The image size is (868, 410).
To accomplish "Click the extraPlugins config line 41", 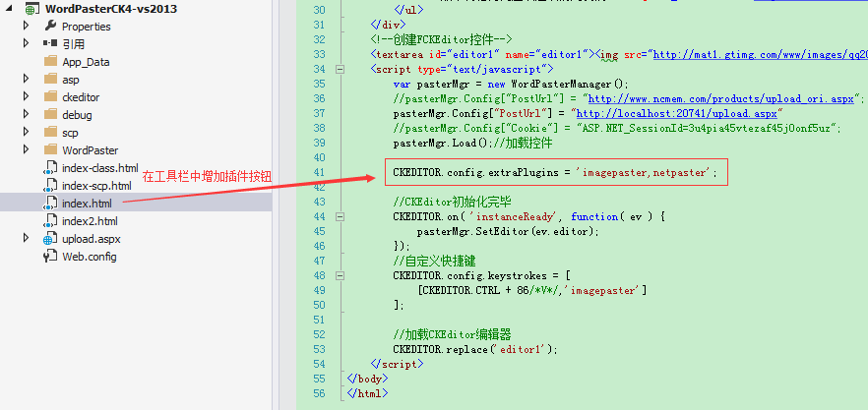I will pos(555,173).
